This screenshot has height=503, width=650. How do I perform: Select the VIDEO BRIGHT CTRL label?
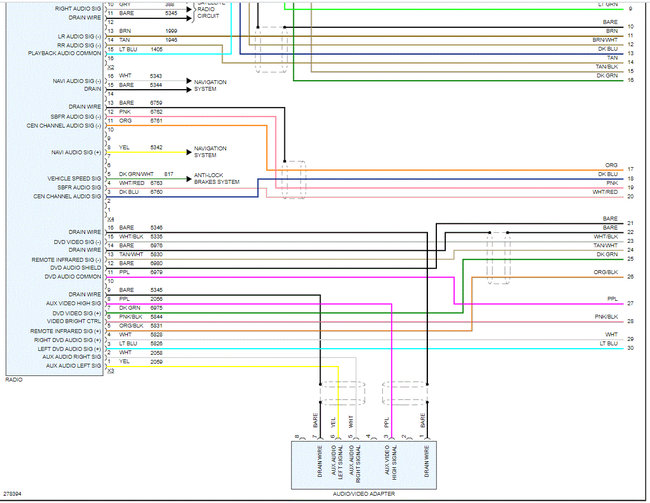(74, 321)
